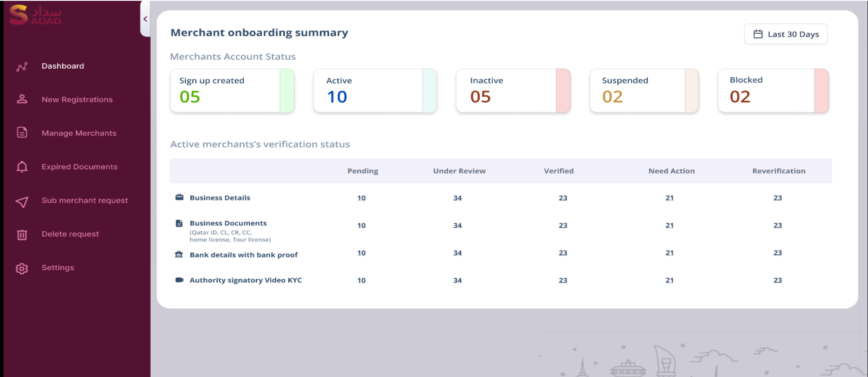Screen dimensions: 868x377
Task: Click the briefcase icon beside Business Details
Action: (180, 197)
